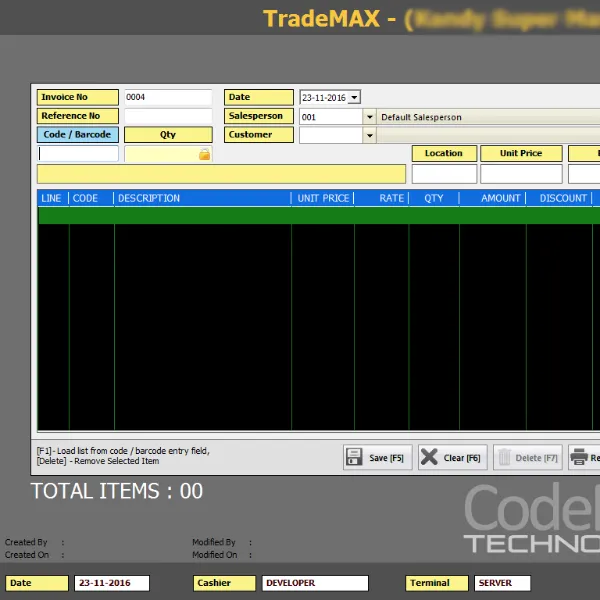
Task: Click the Created On text
Action: (27, 555)
